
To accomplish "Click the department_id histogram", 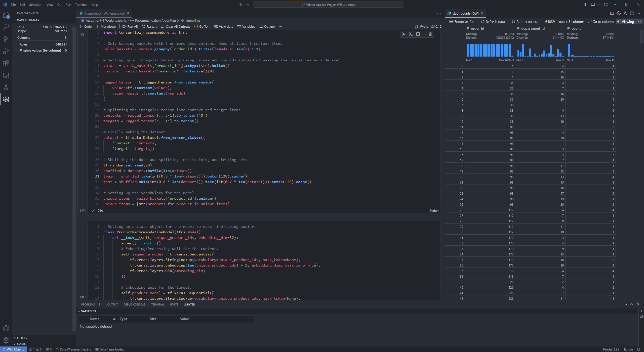I will tap(540, 50).
